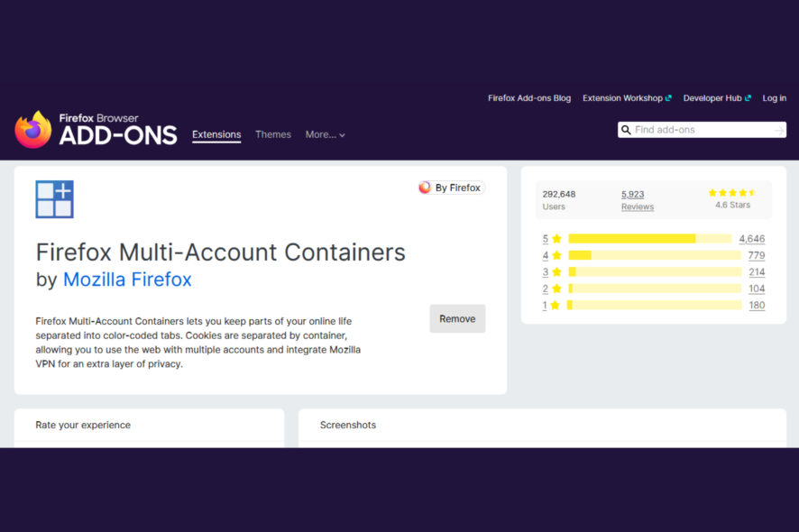Screen dimensions: 799x532
Task: Click the 4,646 five-star reviews link
Action: tap(752, 238)
